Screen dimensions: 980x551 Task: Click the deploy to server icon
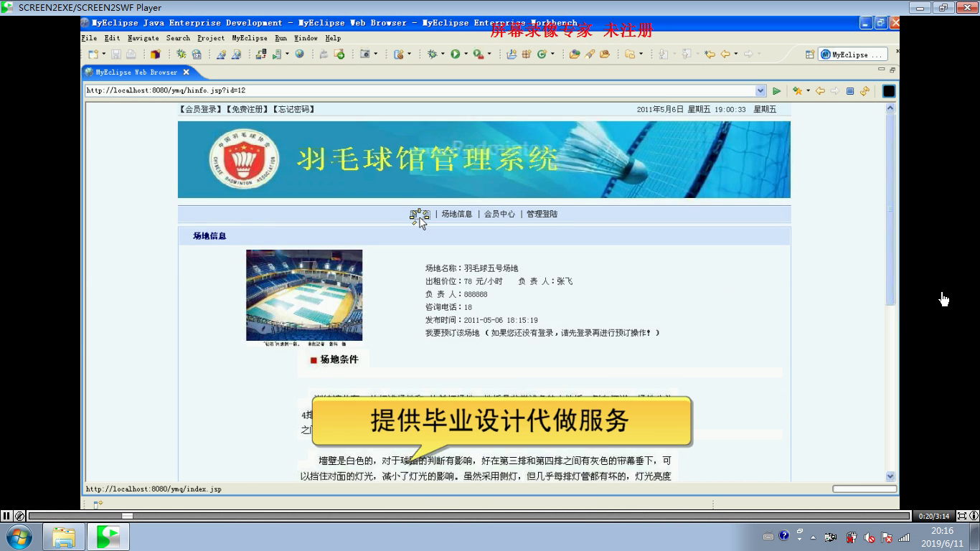pyautogui.click(x=260, y=54)
